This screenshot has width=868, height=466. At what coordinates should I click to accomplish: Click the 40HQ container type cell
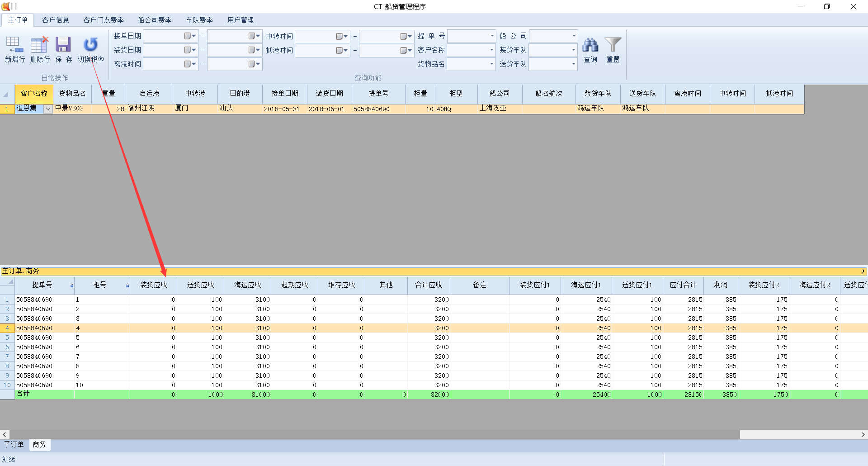click(456, 109)
